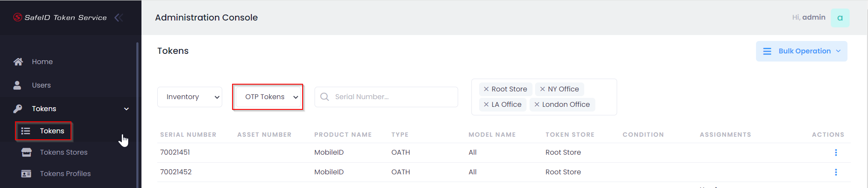
Task: Go to Home in sidebar
Action: point(42,62)
